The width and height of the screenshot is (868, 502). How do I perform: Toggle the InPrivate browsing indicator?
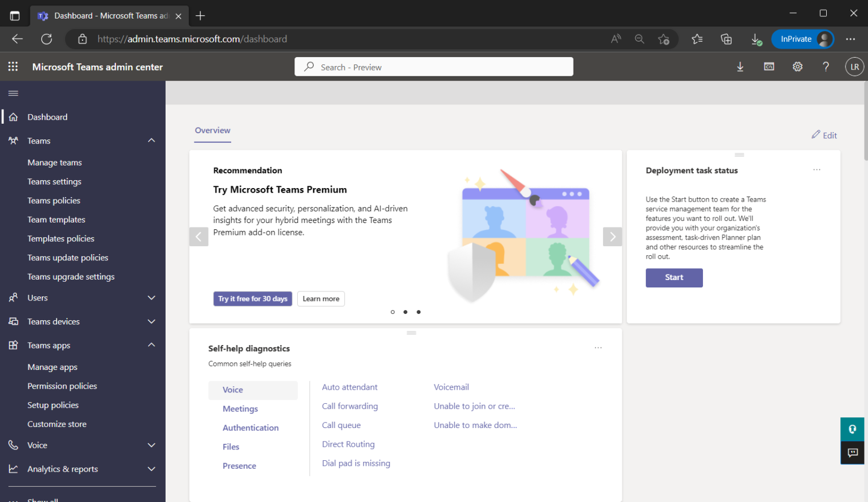click(802, 39)
